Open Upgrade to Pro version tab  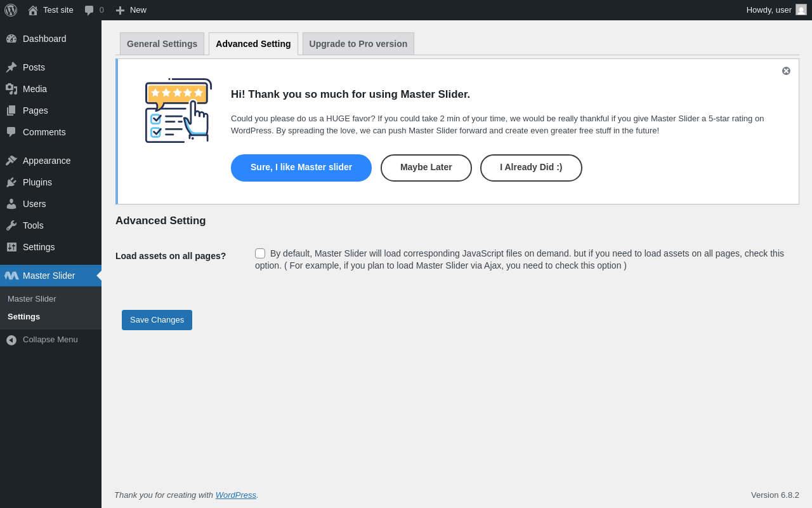pos(358,44)
